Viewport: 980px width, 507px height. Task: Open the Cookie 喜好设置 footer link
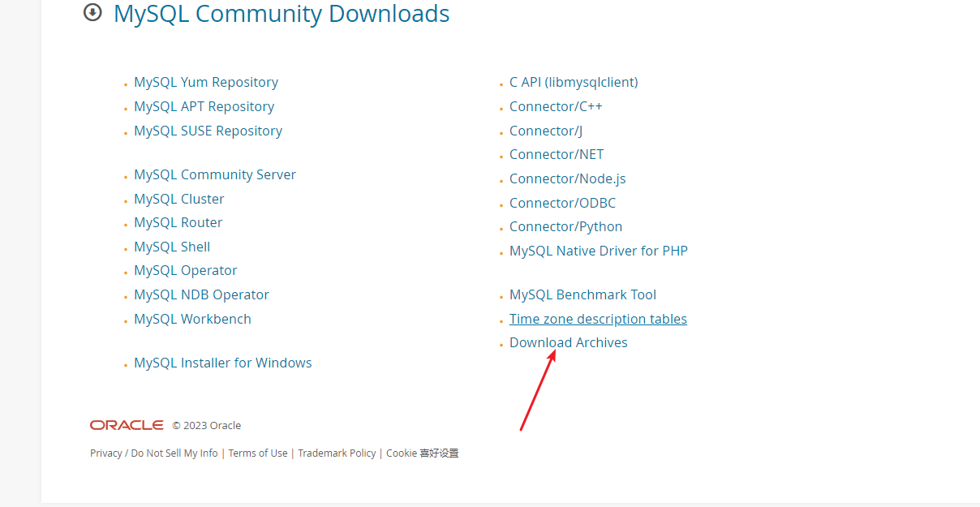point(423,453)
